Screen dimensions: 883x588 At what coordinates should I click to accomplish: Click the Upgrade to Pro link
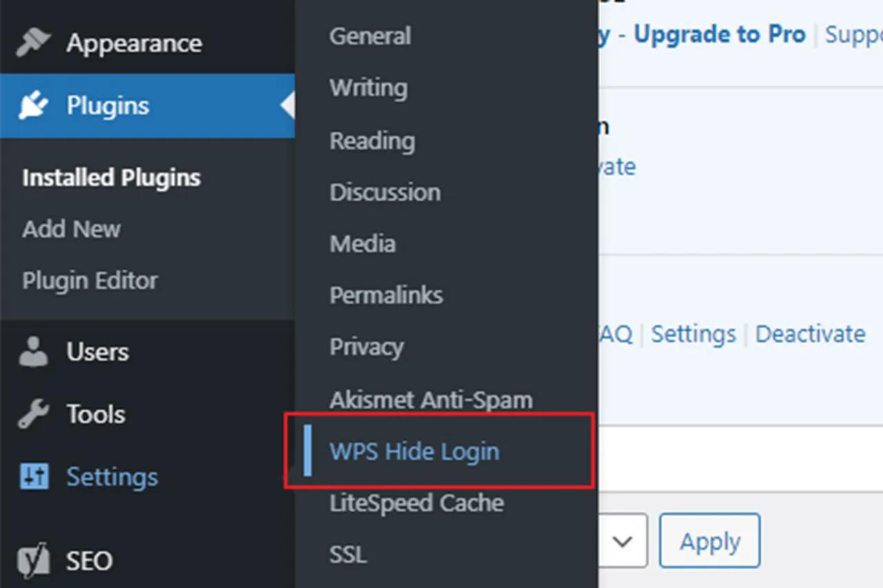pyautogui.click(x=720, y=34)
